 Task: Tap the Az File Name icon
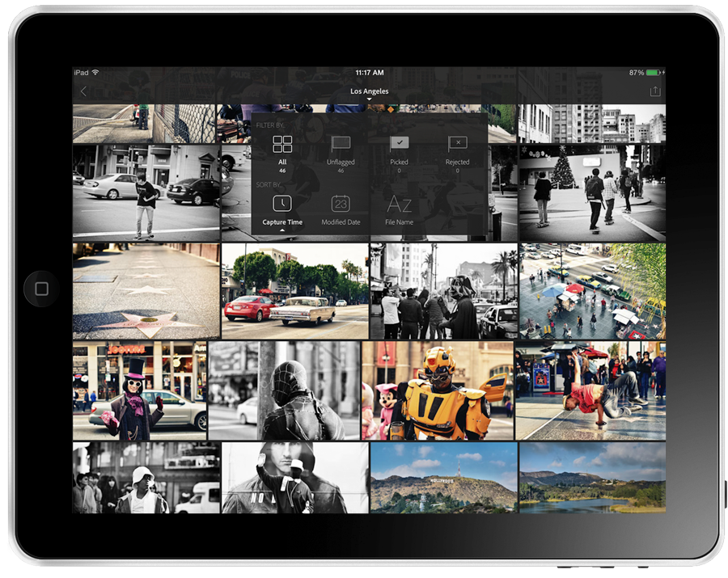[400, 204]
